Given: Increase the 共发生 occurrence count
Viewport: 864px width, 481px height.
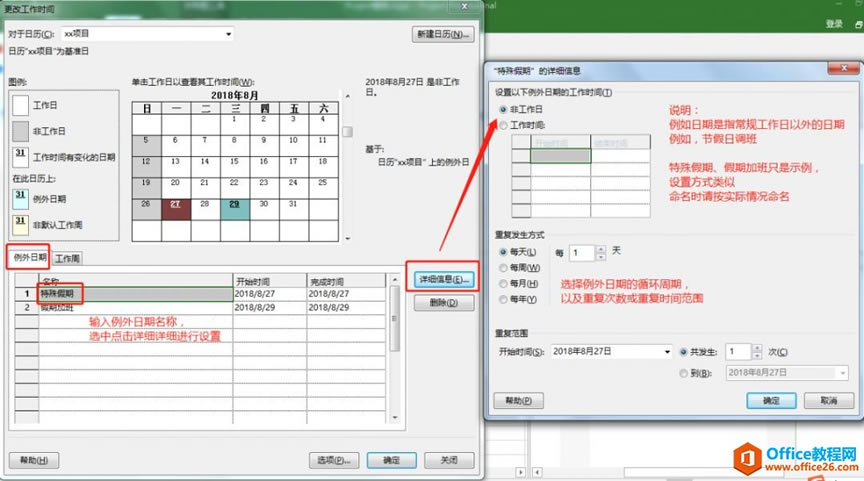Looking at the screenshot, I should coord(757,348).
